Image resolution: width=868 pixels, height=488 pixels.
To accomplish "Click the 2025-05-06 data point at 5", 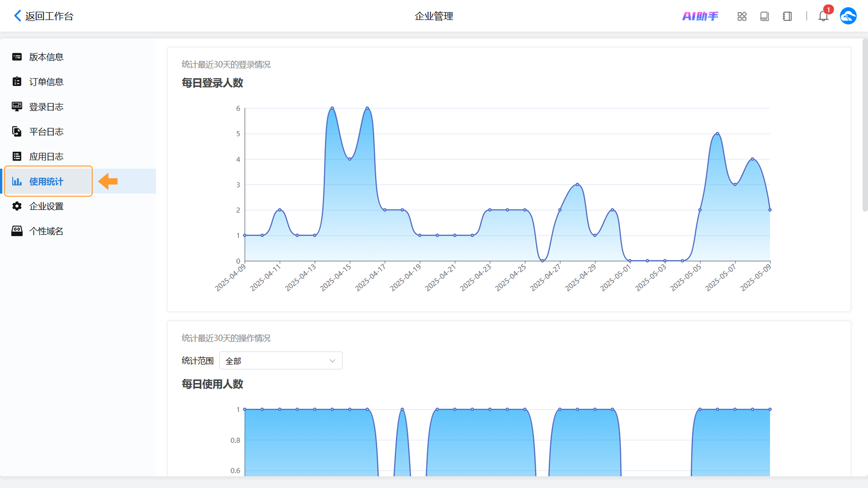I will pyautogui.click(x=717, y=134).
